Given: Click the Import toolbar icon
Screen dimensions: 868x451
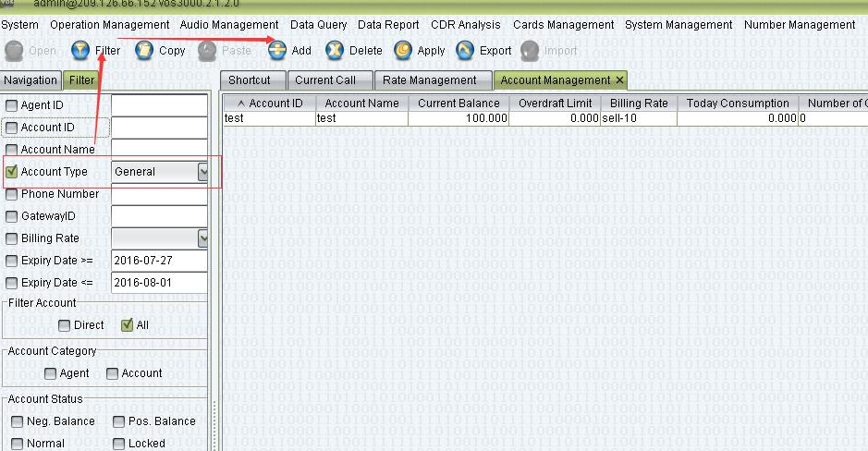Looking at the screenshot, I should [530, 50].
